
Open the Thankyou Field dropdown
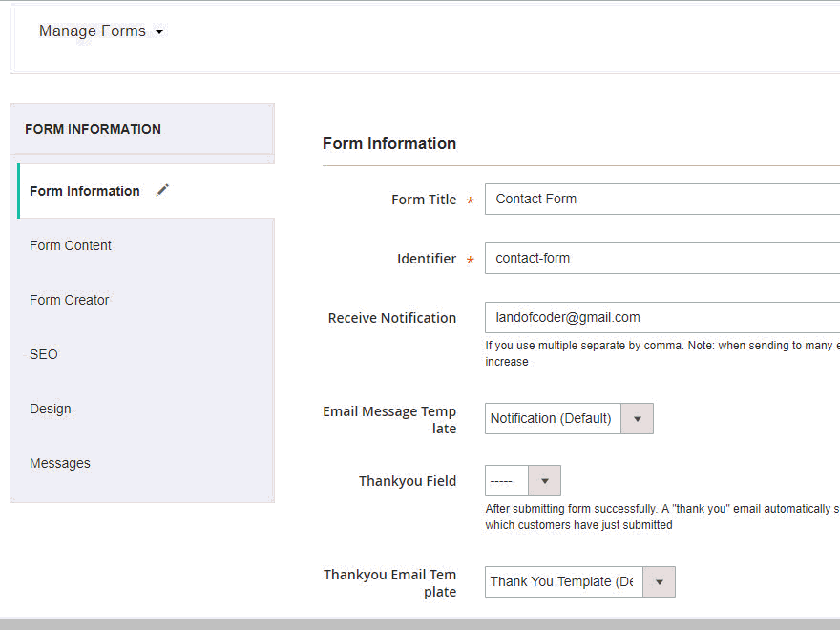click(x=522, y=480)
